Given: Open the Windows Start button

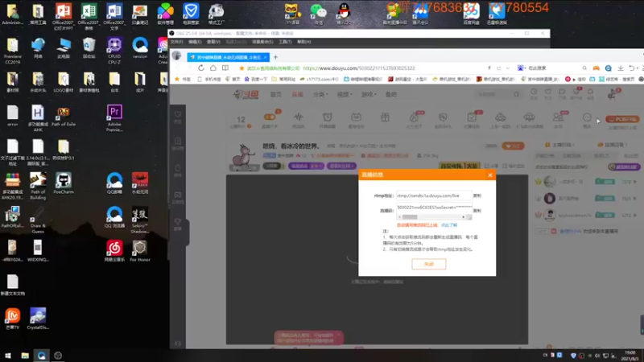Looking at the screenshot, I should pos(8,356).
